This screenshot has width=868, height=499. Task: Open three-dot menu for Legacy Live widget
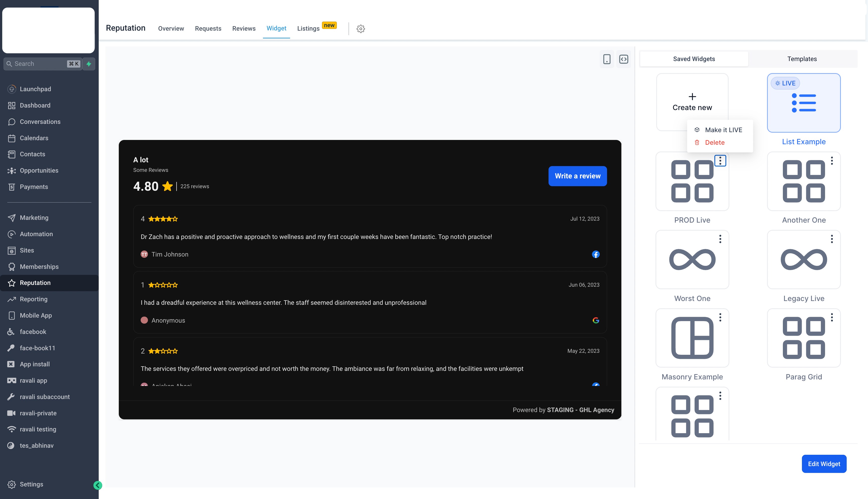[x=832, y=239]
